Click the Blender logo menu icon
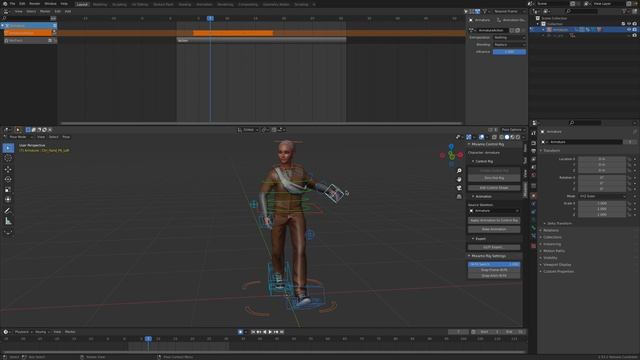The width and height of the screenshot is (640, 360). [x=5, y=4]
